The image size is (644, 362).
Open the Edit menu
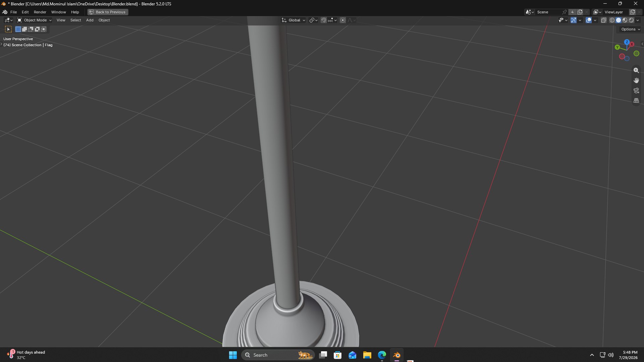click(25, 12)
